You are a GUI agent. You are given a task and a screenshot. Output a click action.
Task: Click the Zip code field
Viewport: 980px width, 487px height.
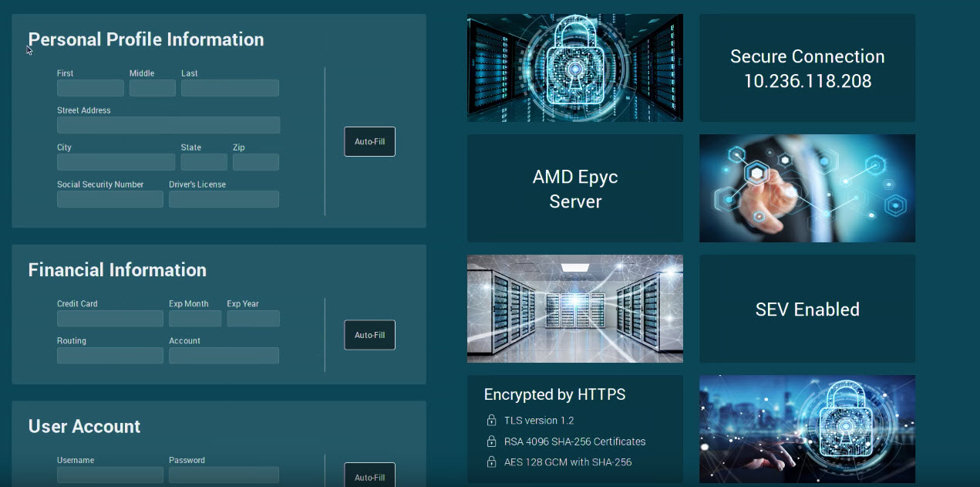256,162
